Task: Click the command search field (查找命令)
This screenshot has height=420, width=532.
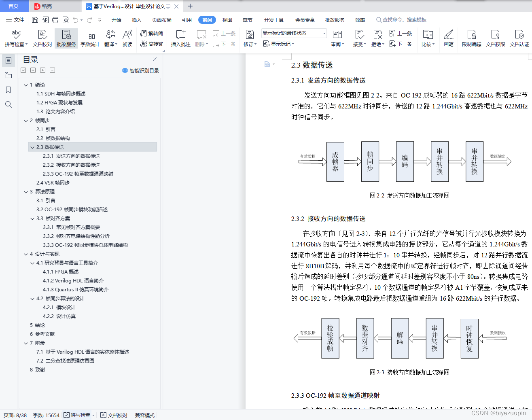Action: (402, 20)
